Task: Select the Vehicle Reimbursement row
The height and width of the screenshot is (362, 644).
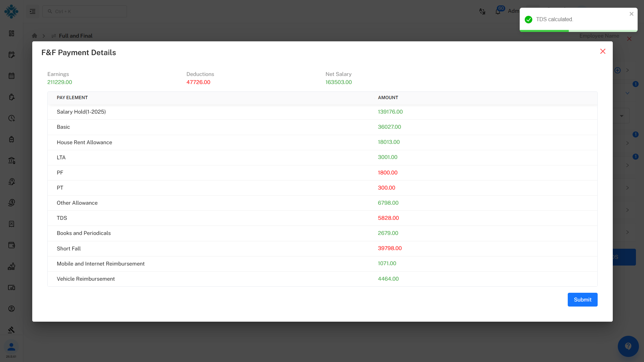Action: point(322,279)
